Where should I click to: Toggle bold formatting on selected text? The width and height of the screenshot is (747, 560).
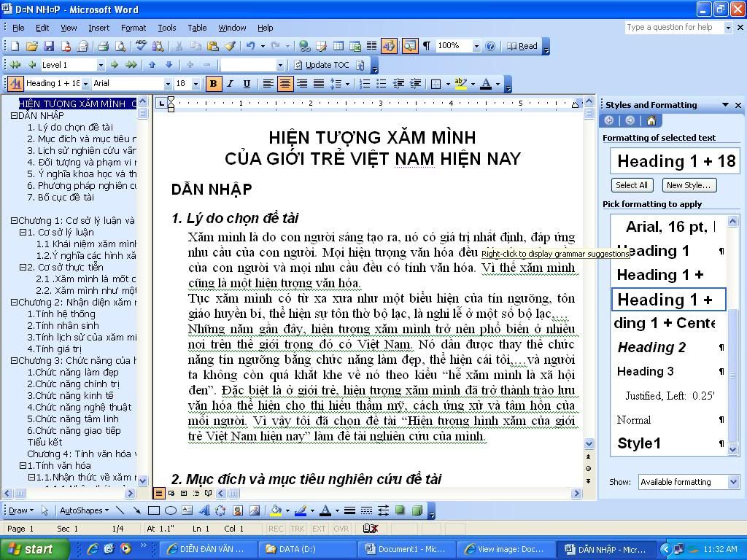(x=213, y=83)
